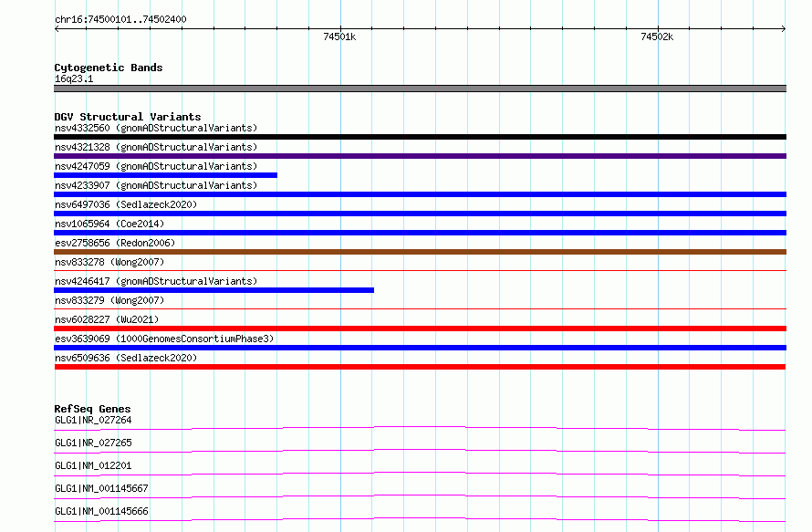The width and height of the screenshot is (812, 532).
Task: Click the magenta GLG1|NR_027264 transcript line
Action: (420, 428)
